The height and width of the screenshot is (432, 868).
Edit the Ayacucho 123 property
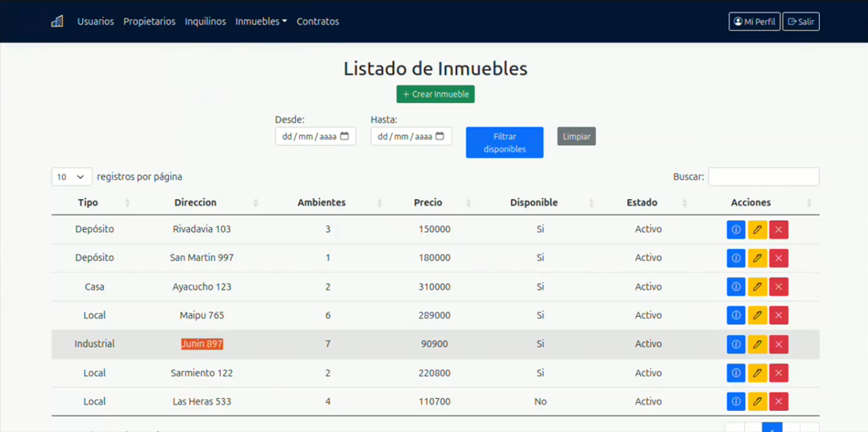(x=757, y=287)
